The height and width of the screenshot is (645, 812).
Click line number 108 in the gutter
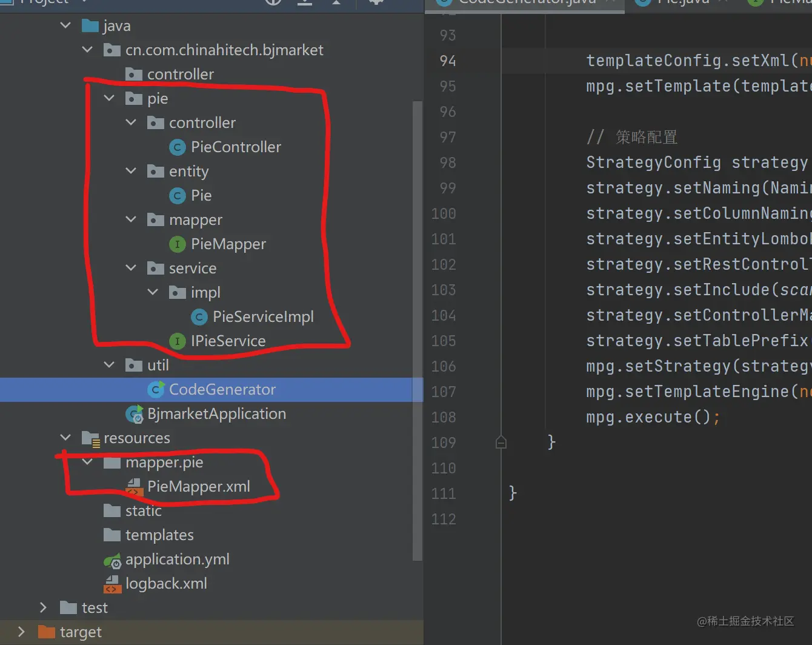pyautogui.click(x=444, y=417)
